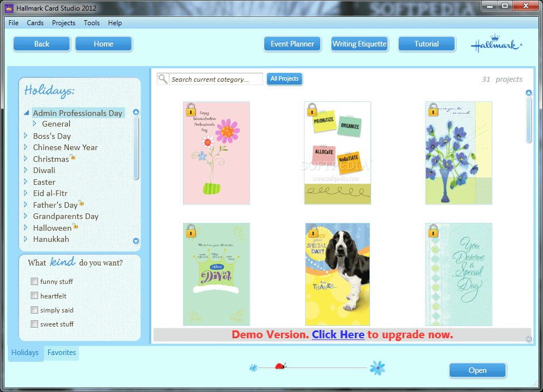543x392 pixels.
Task: Select the Office Diva card
Action: click(217, 274)
